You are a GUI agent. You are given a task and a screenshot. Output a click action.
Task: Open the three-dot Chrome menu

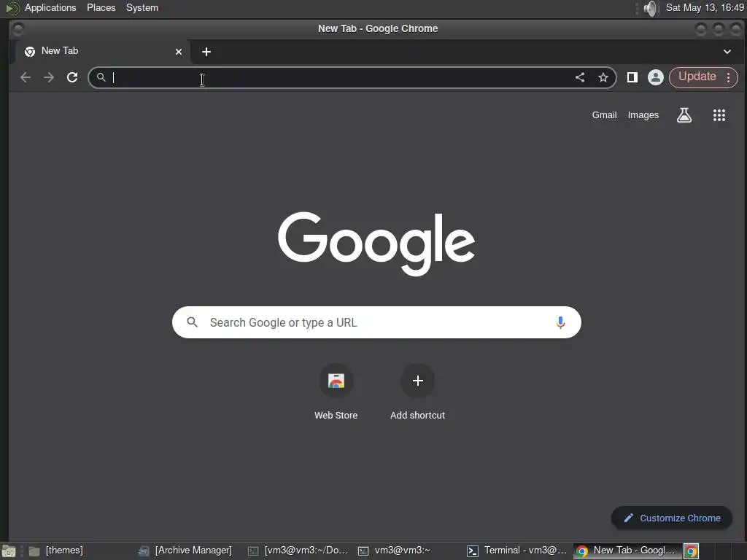(x=729, y=77)
